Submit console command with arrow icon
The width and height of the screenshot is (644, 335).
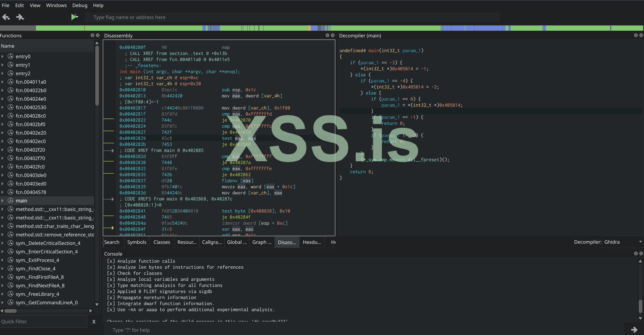coord(634,330)
